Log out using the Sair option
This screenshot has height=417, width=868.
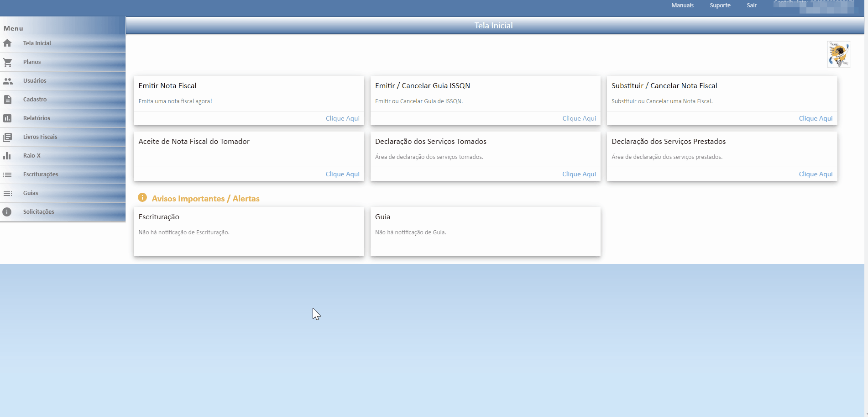coord(751,5)
